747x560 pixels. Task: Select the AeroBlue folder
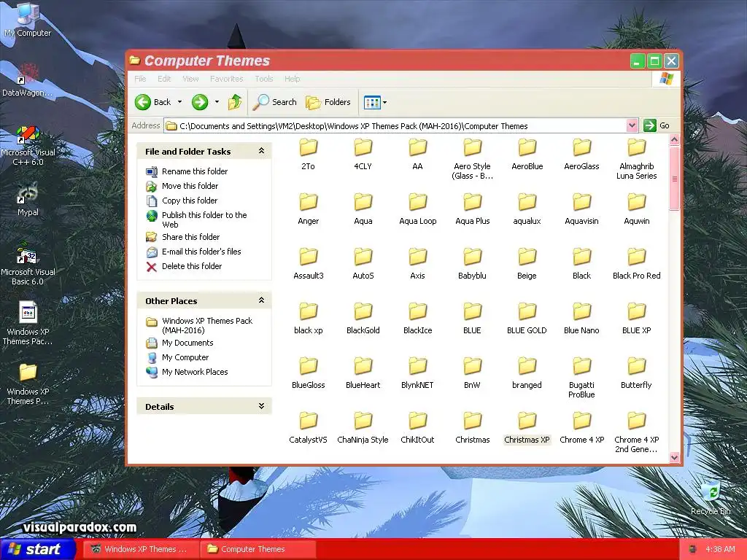point(527,154)
